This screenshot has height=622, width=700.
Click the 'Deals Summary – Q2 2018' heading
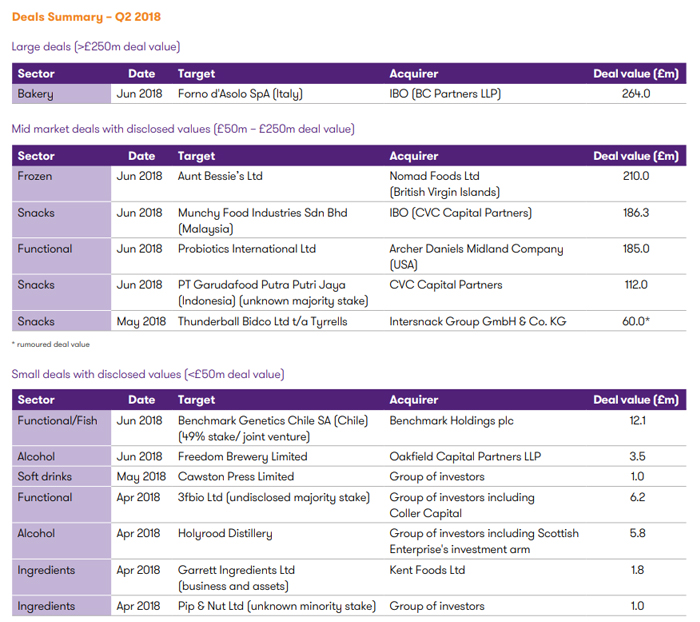pos(86,17)
